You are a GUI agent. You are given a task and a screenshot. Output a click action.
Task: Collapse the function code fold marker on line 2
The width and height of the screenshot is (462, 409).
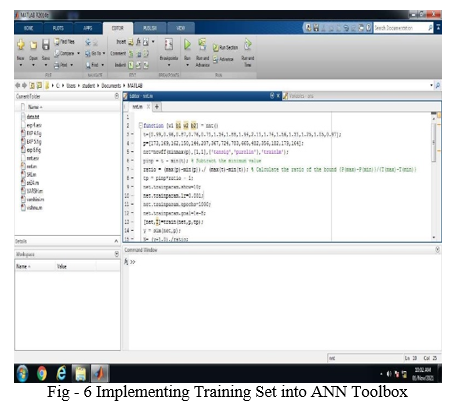(141, 125)
